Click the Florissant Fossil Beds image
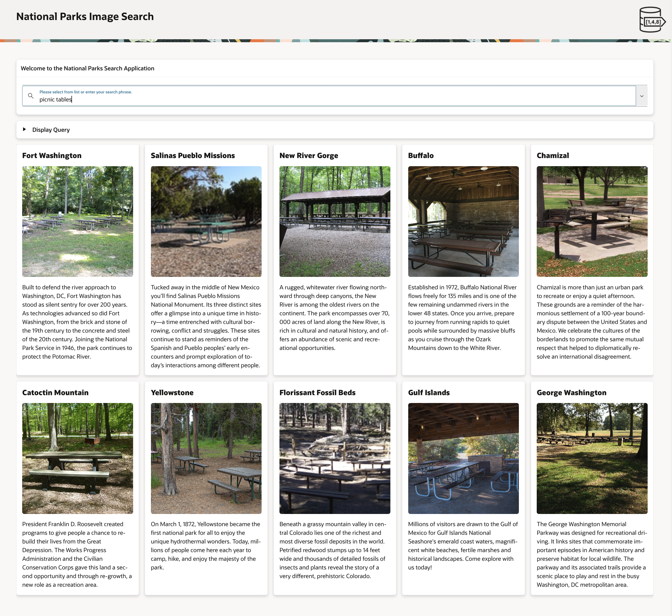The width and height of the screenshot is (672, 616). click(x=335, y=458)
